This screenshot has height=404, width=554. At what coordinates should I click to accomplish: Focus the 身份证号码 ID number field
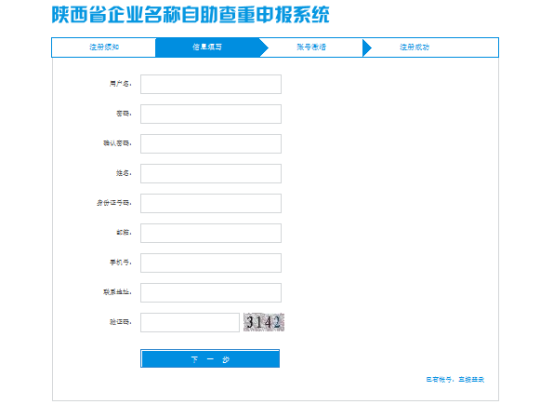pos(211,203)
